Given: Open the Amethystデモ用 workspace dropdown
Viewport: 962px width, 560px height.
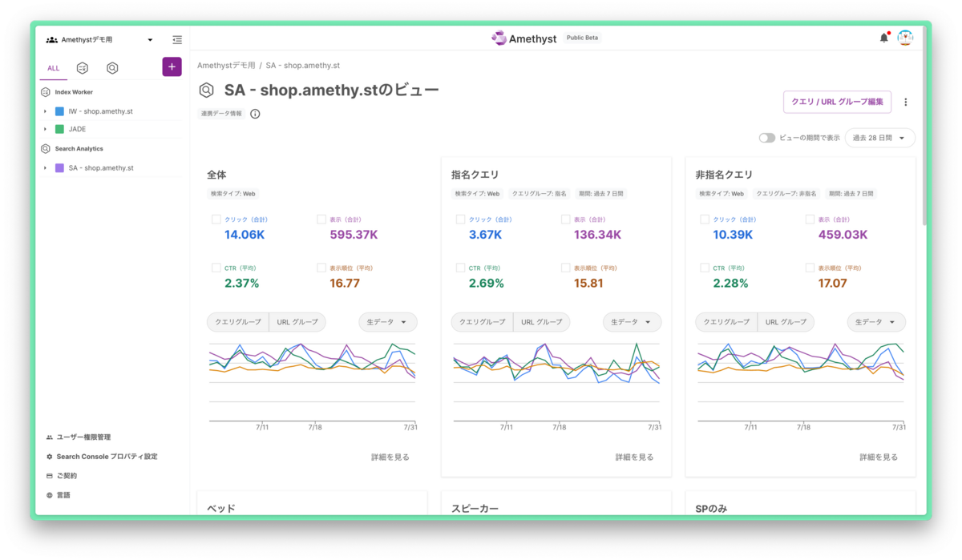Looking at the screenshot, I should point(150,40).
